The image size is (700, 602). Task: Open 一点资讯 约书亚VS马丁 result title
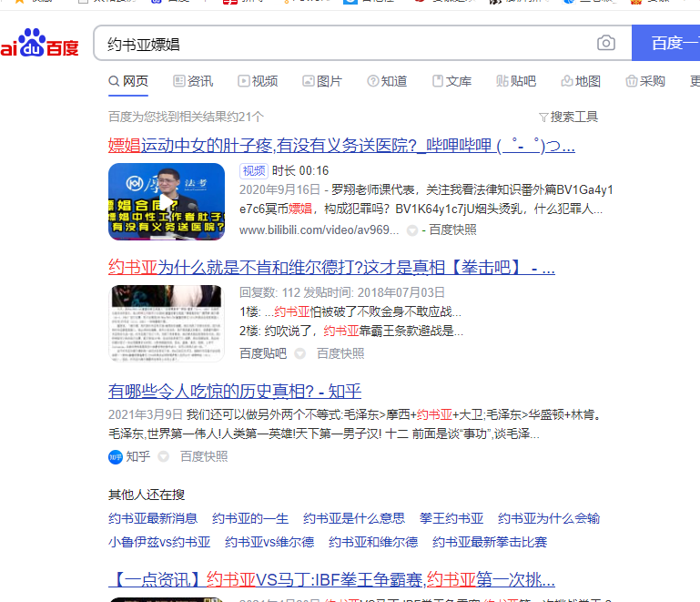[x=331, y=580]
